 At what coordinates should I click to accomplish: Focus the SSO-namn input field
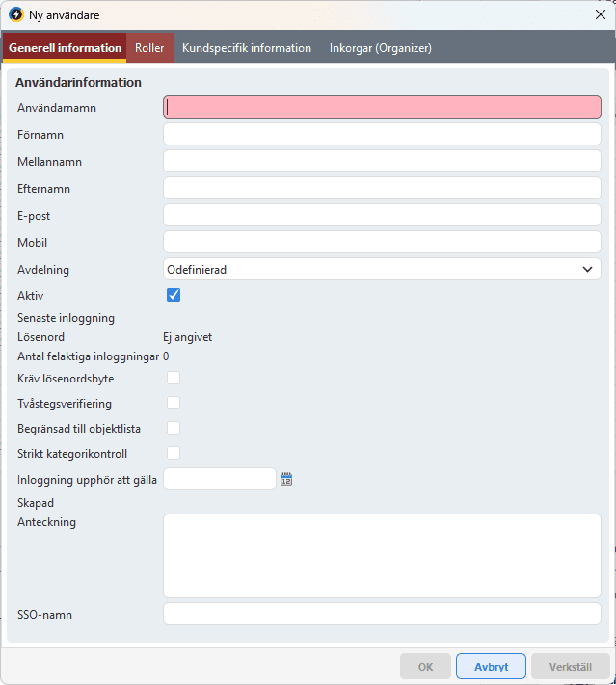[382, 614]
